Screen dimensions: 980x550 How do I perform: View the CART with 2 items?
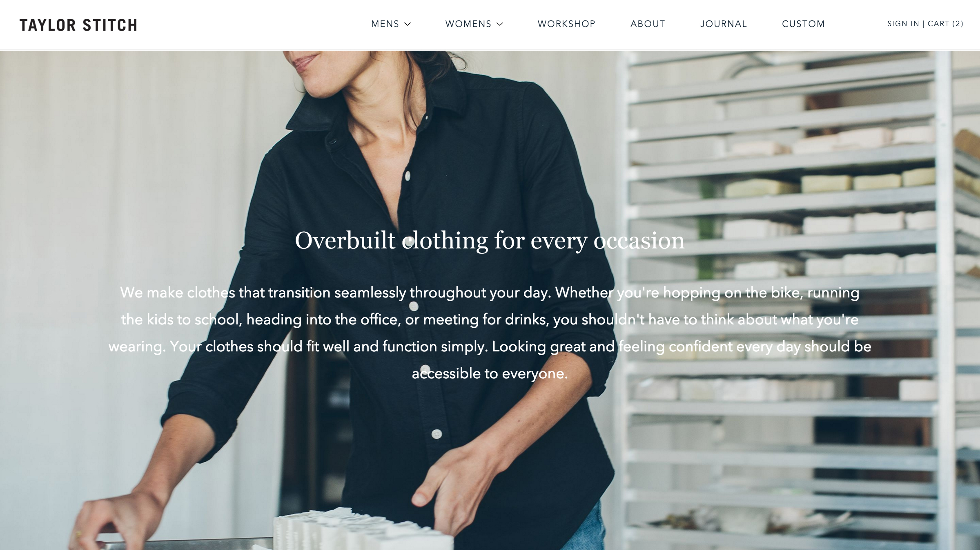pyautogui.click(x=945, y=24)
